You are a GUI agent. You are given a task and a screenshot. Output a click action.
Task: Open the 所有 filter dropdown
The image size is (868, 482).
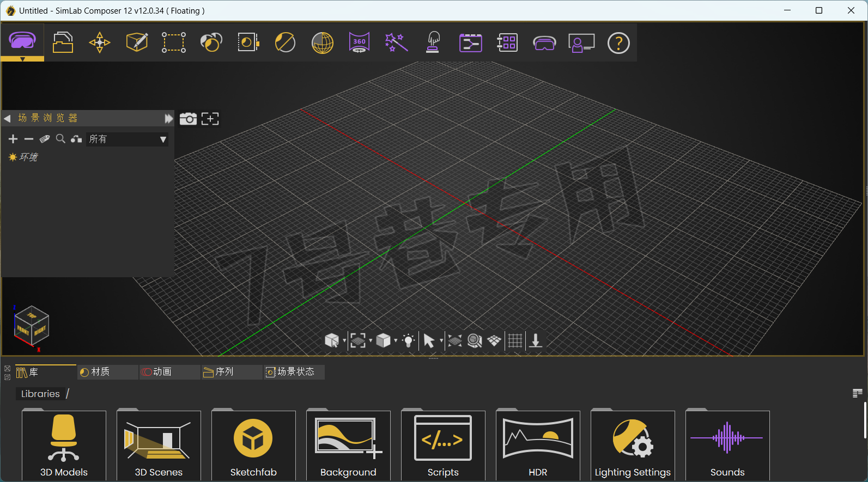click(128, 139)
